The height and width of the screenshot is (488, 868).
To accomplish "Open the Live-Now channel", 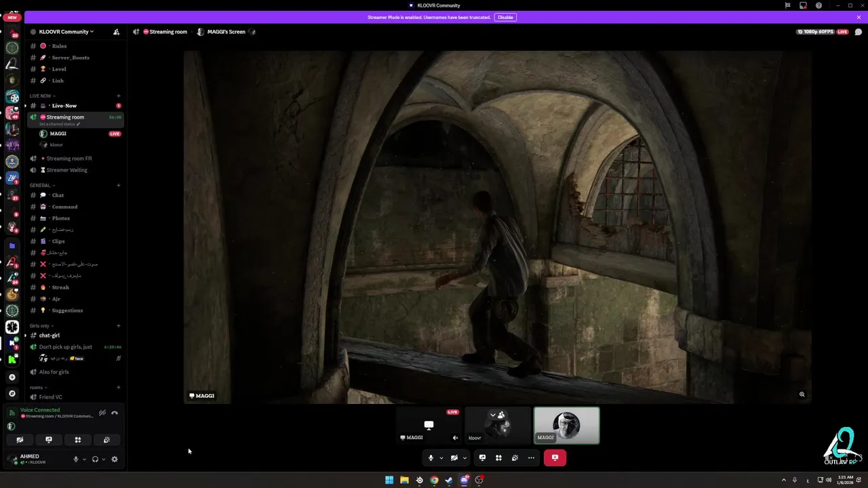I will pos(75,106).
